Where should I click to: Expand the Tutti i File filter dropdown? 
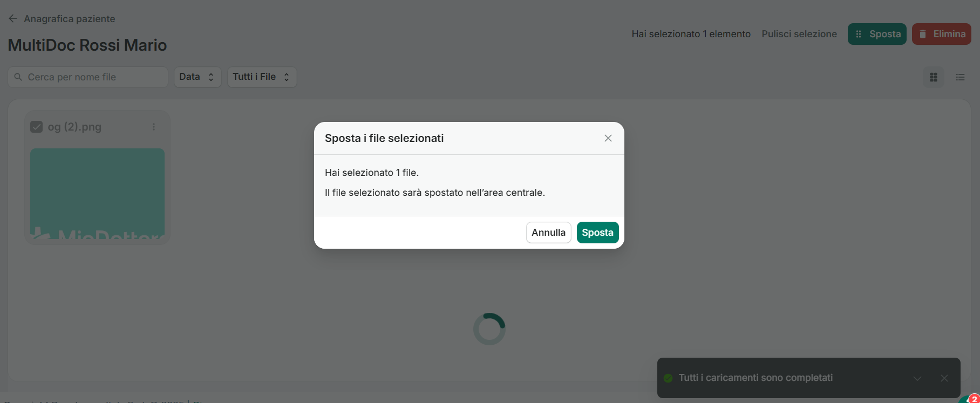point(262,77)
